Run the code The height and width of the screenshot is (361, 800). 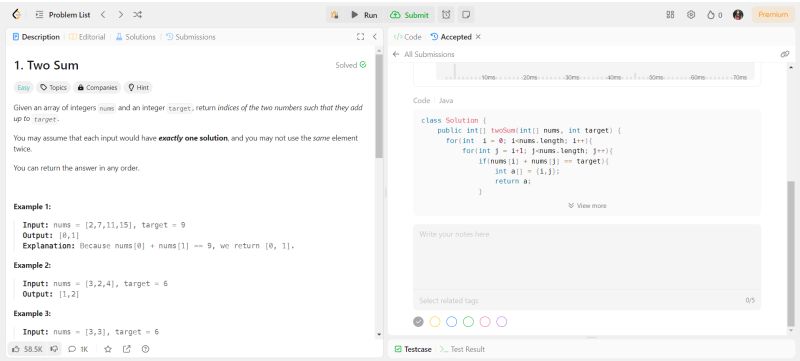point(364,15)
